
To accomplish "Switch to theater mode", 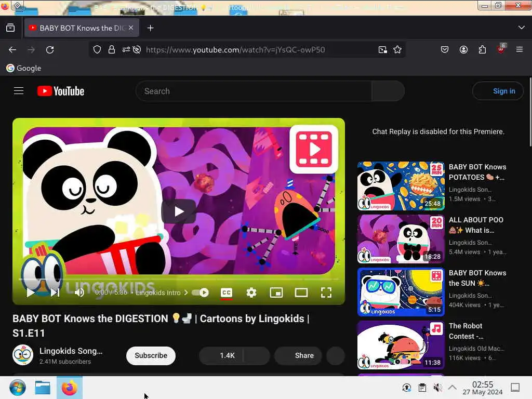I will click(x=301, y=292).
